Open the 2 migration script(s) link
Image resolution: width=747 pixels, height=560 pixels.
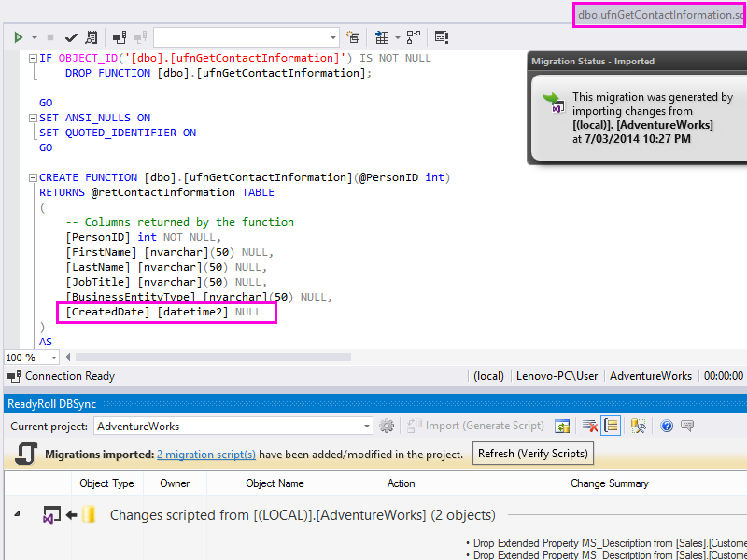[x=205, y=455]
